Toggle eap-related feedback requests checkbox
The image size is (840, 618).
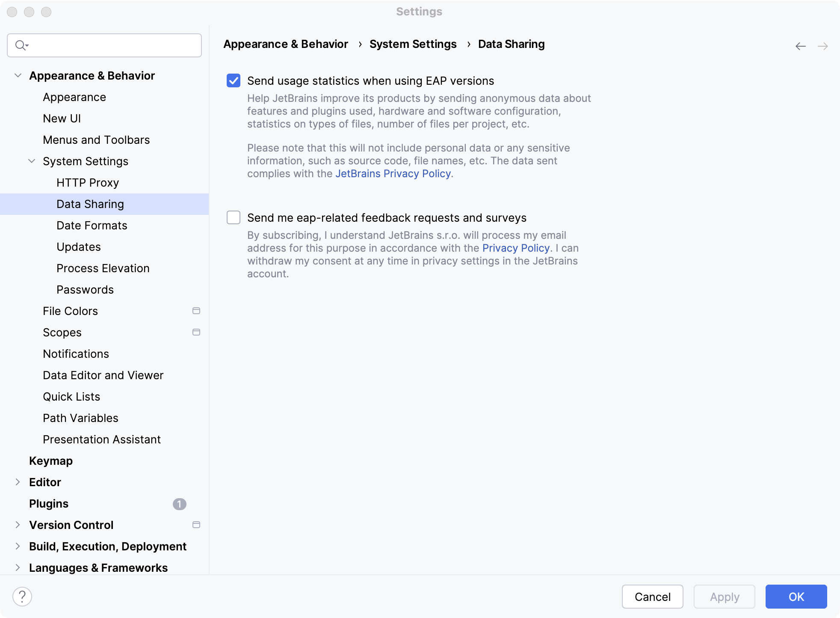tap(234, 217)
